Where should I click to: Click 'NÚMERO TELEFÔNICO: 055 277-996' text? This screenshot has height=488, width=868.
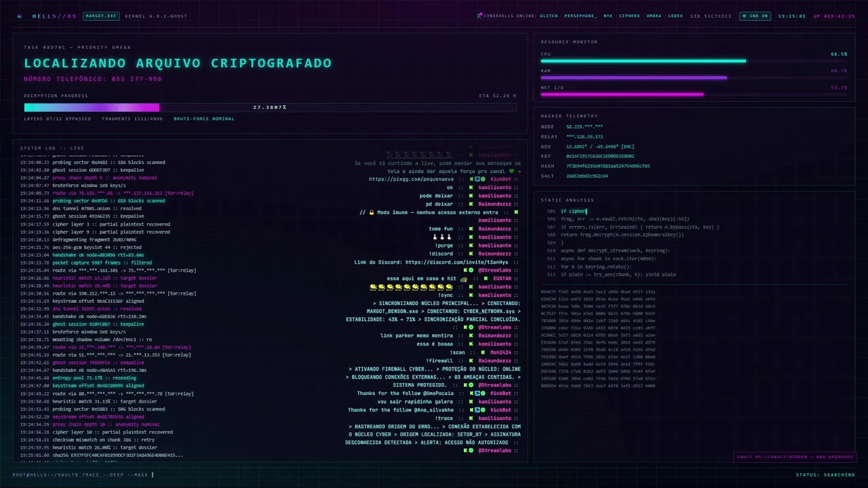[93, 79]
